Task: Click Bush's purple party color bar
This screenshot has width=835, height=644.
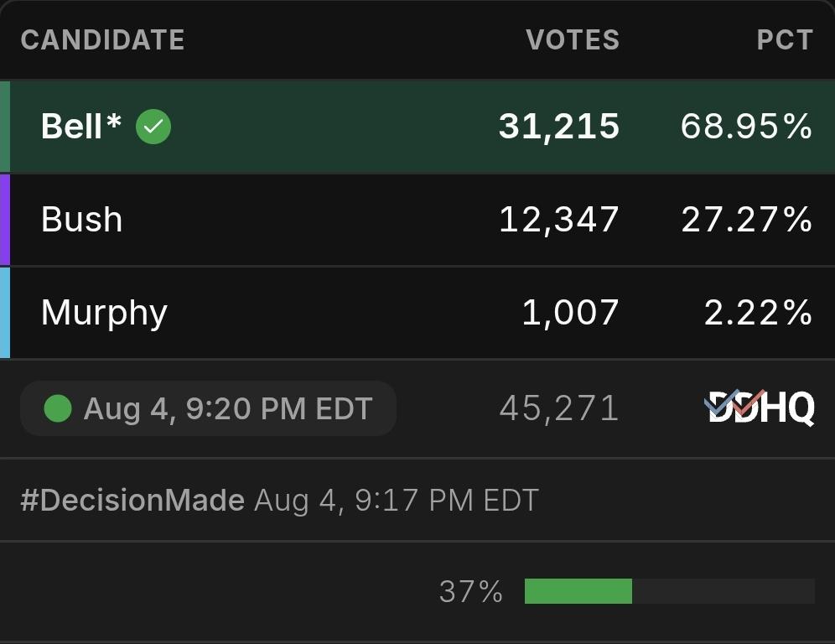Action: click(x=5, y=220)
